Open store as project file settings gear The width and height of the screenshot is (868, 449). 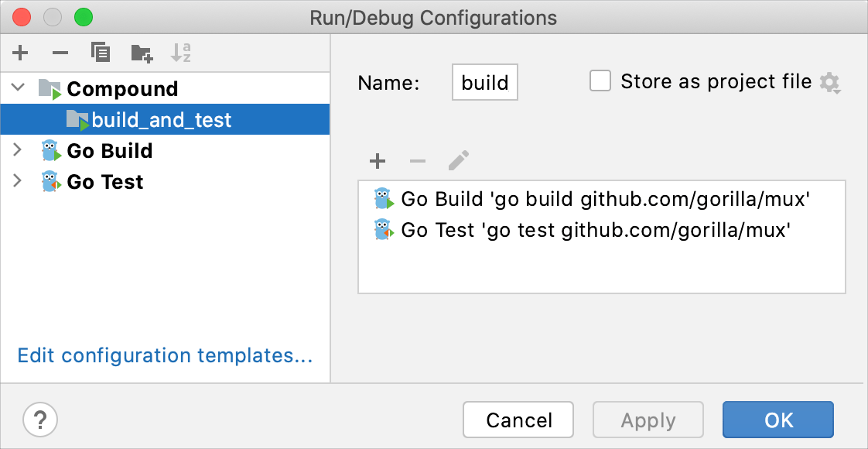pyautogui.click(x=830, y=83)
